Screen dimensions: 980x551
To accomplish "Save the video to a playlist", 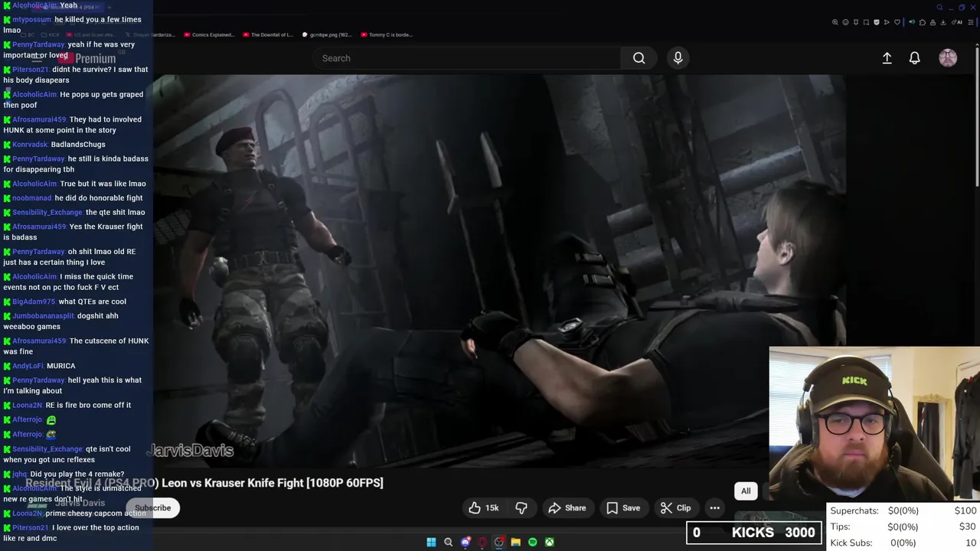I will (x=623, y=508).
